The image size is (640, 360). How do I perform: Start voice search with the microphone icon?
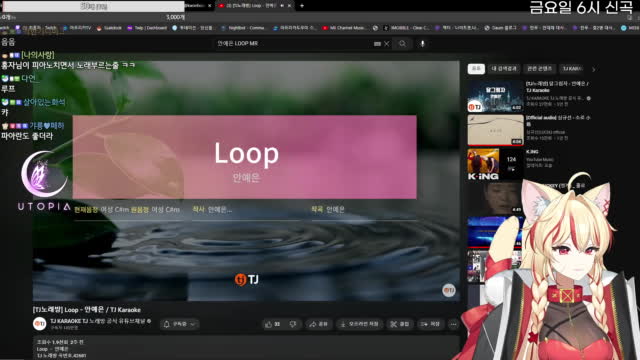point(422,44)
